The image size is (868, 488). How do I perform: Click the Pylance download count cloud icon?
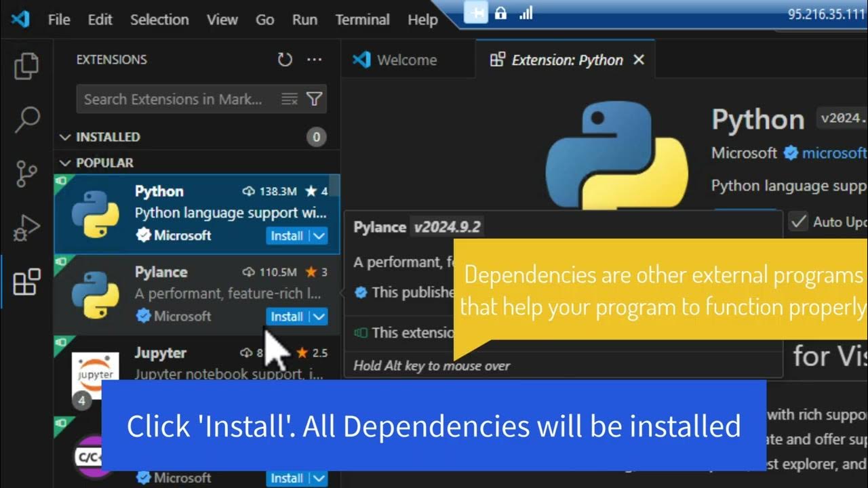(248, 272)
